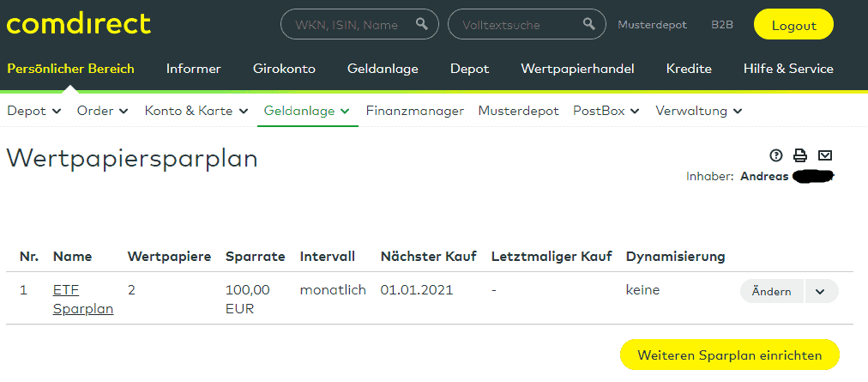Click the Wertpapiersparplan heading

[x=132, y=160]
